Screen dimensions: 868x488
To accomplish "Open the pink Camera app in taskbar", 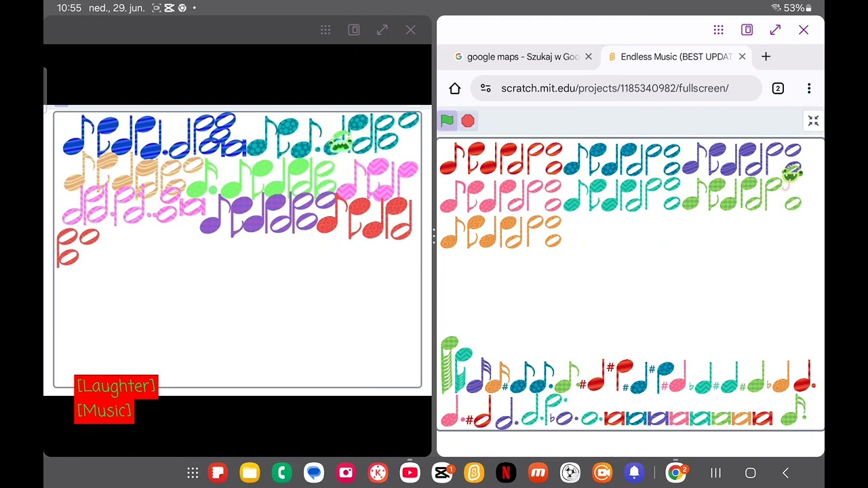I will pos(346,473).
